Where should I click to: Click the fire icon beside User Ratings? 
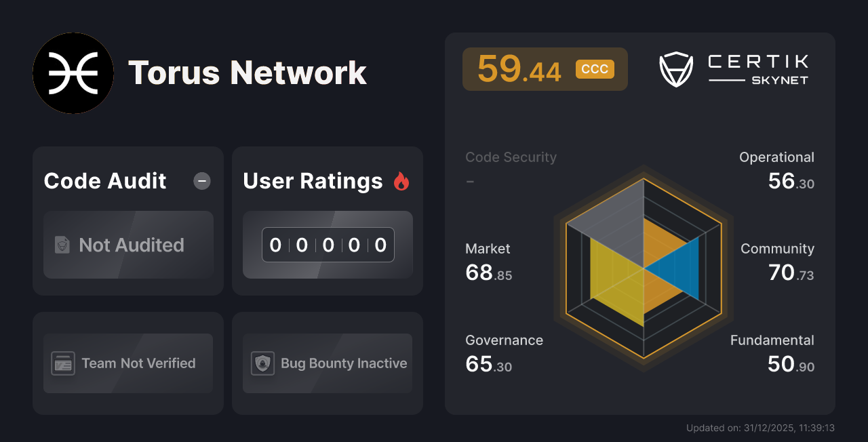click(401, 180)
